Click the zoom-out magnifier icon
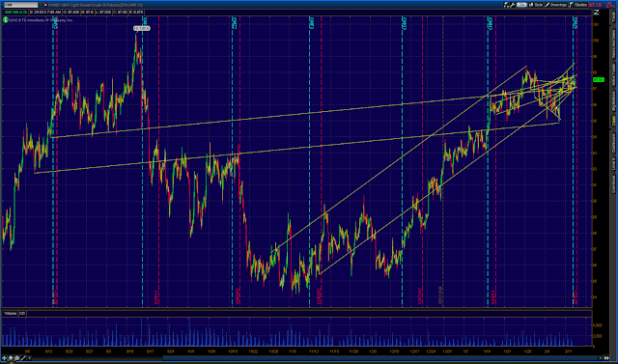The width and height of the screenshot is (618, 364). 17,358
